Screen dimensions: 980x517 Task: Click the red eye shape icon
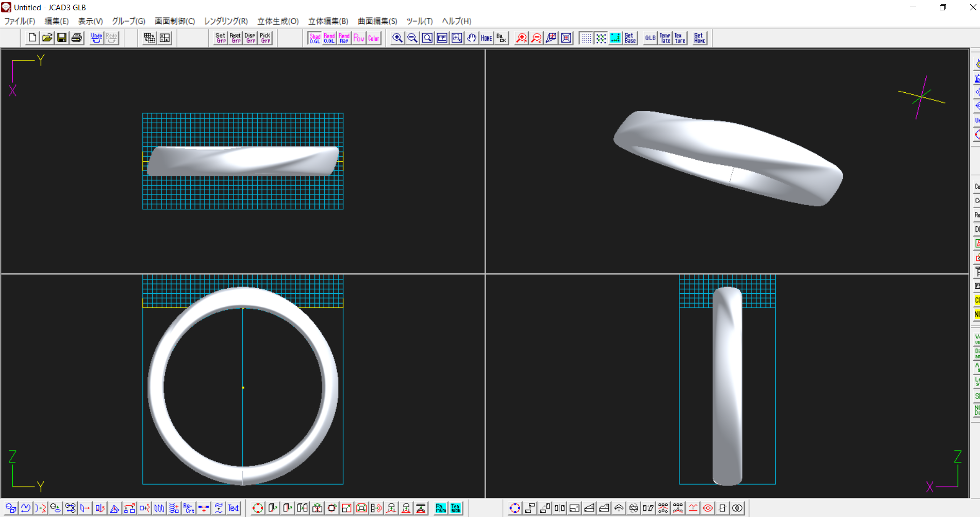708,508
